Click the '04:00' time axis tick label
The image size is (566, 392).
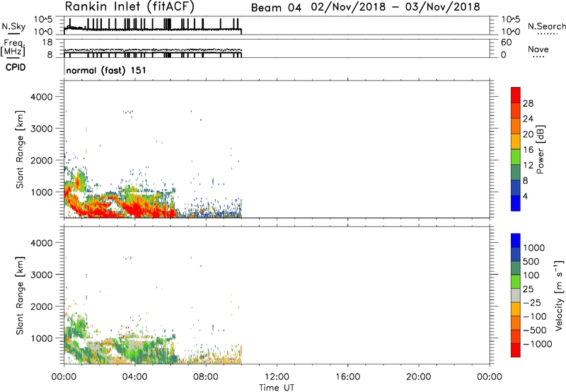tap(134, 377)
